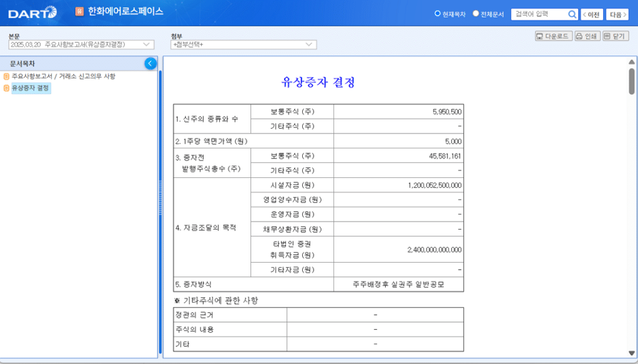Image resolution: width=638 pixels, height=364 pixels.
Task: Click the 타법인 증권 취득자금 (원) cell
Action: pyautogui.click(x=292, y=250)
